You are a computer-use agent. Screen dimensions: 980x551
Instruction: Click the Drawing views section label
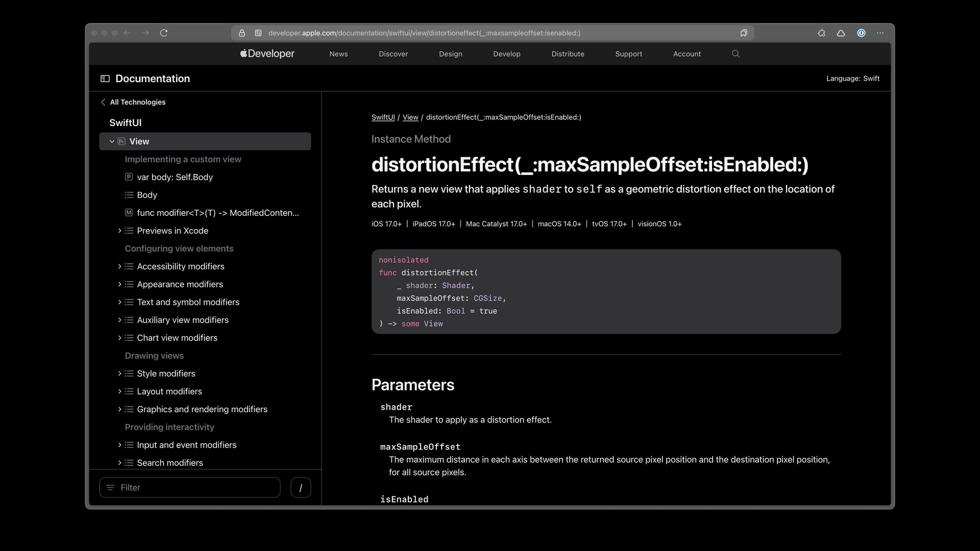(x=154, y=356)
